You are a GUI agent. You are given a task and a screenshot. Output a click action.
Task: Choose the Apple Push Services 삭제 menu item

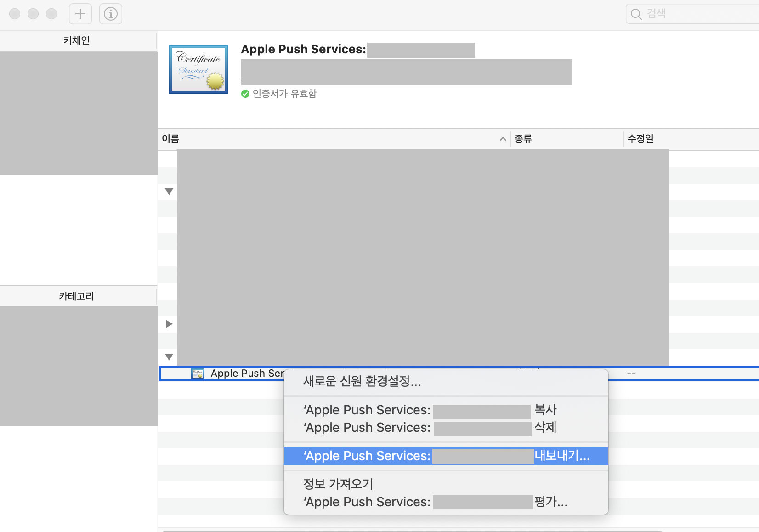pyautogui.click(x=446, y=427)
